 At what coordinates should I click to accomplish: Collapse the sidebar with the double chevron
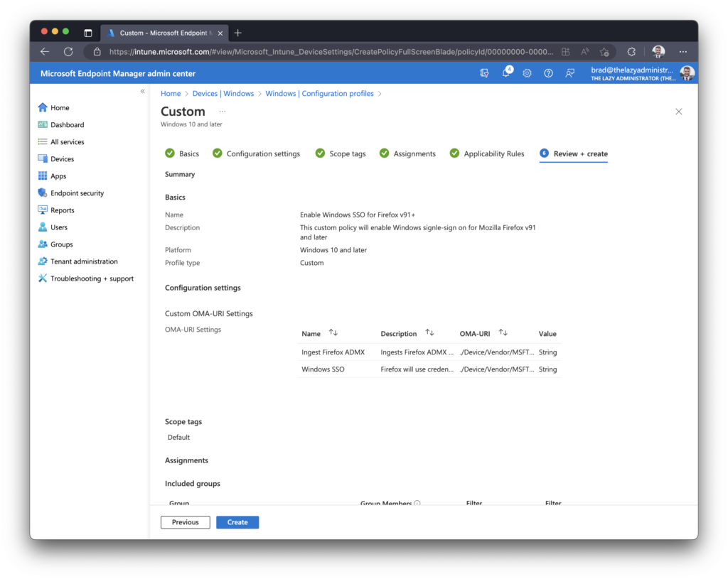142,92
